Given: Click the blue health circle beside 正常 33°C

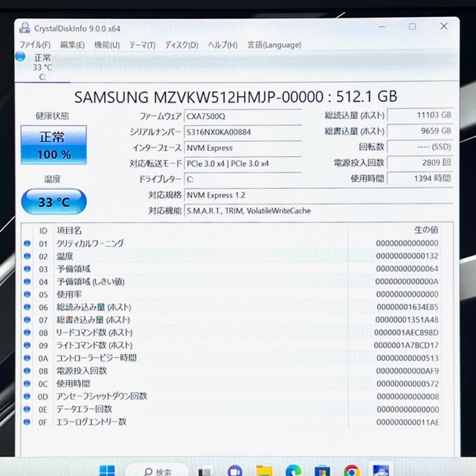Looking at the screenshot, I should tap(20, 57).
